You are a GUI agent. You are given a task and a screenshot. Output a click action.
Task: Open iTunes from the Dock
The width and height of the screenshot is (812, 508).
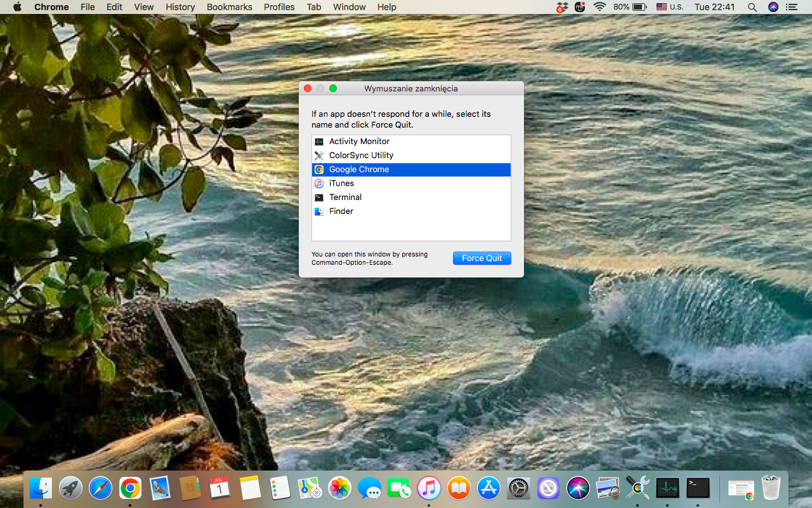428,488
